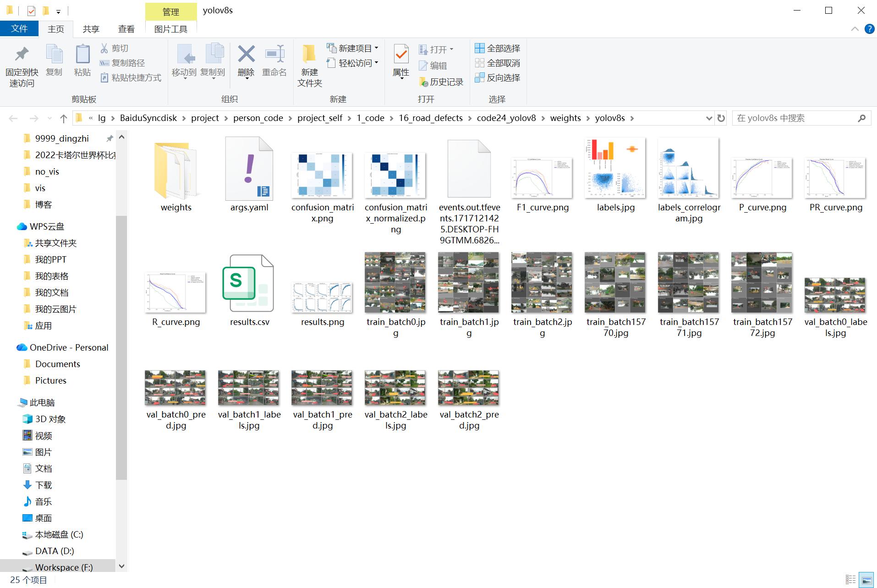Click the red X Delete icon
The image size is (877, 588).
click(246, 54)
